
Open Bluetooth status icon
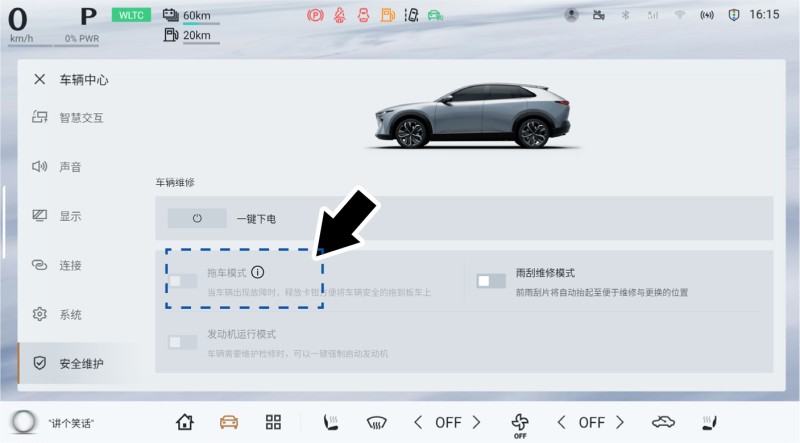point(626,15)
